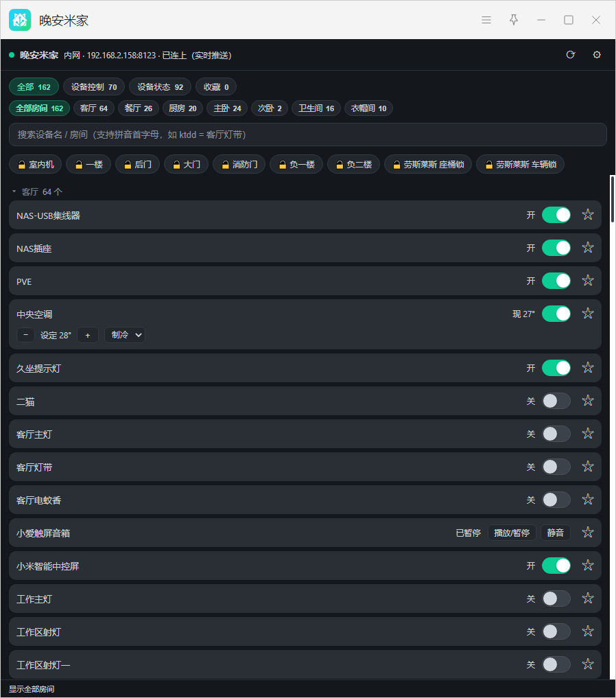This screenshot has height=698, width=616.
Task: Favorite the NAS-USB集线器 device
Action: pyautogui.click(x=588, y=215)
